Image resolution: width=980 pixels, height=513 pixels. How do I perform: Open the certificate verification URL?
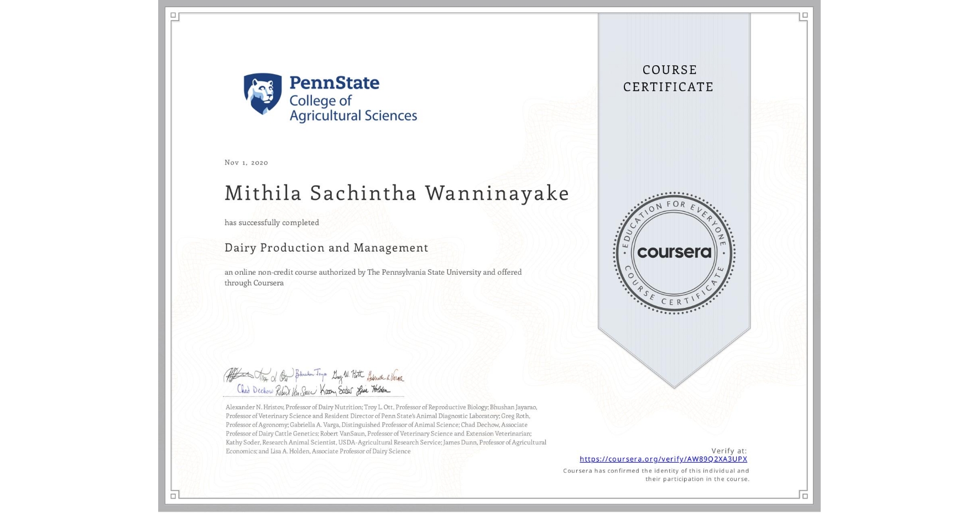(x=663, y=459)
